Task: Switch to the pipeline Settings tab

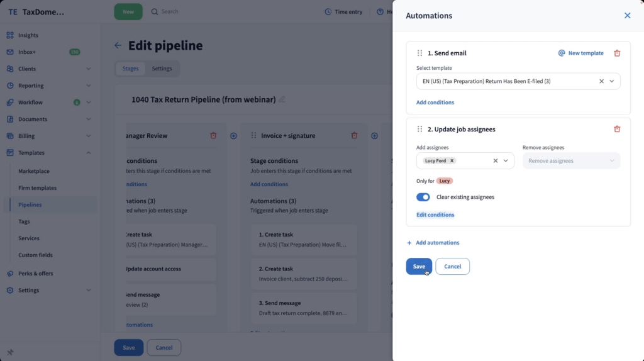Action: click(162, 69)
